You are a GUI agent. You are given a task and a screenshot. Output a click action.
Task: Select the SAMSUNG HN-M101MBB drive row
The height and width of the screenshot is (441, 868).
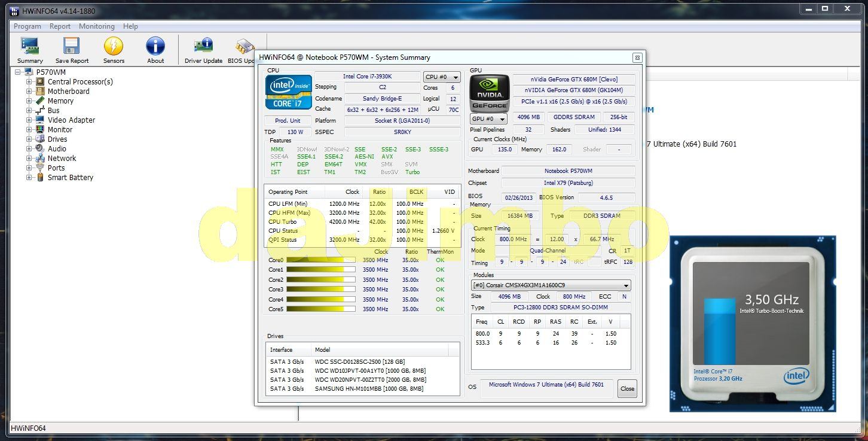click(x=363, y=389)
